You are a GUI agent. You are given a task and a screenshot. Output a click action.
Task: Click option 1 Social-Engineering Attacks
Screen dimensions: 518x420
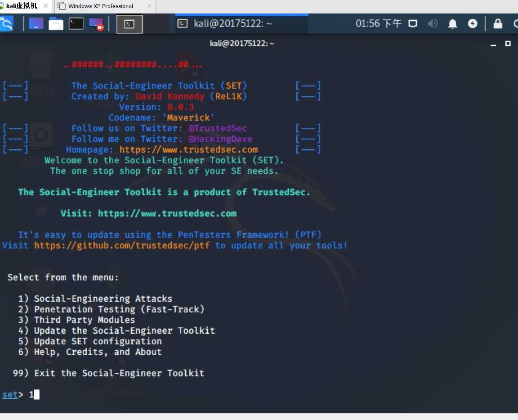coord(95,299)
